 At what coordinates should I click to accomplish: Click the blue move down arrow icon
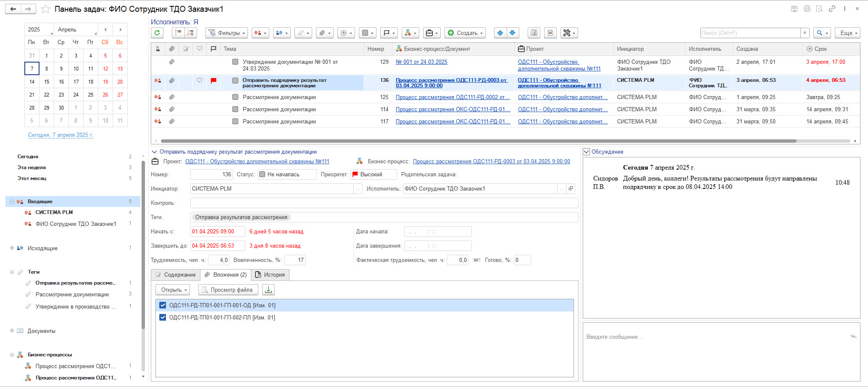click(x=512, y=33)
